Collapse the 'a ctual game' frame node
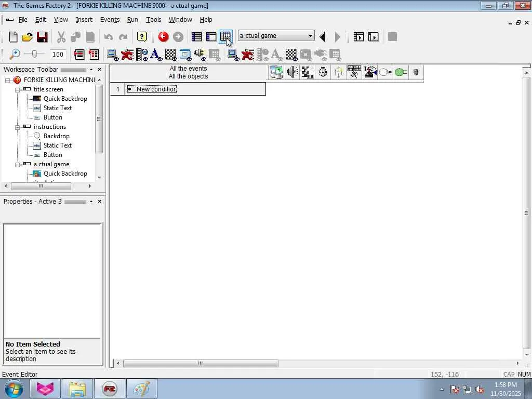The image size is (532, 399). (x=17, y=165)
